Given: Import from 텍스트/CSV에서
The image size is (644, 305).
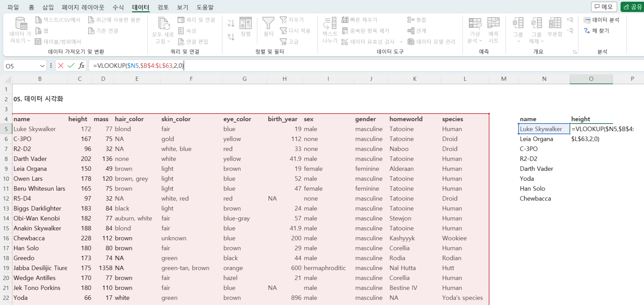Looking at the screenshot, I should 58,20.
